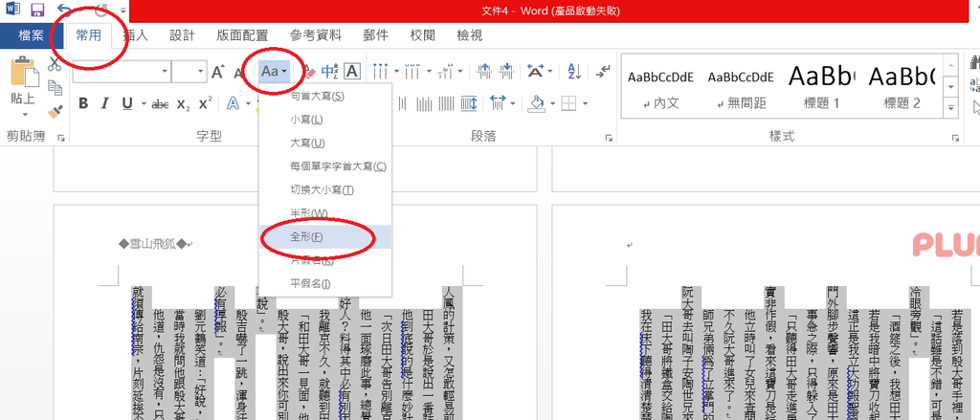The height and width of the screenshot is (420, 980).
Task: Open the font name combo box dropdown
Action: coord(165,72)
